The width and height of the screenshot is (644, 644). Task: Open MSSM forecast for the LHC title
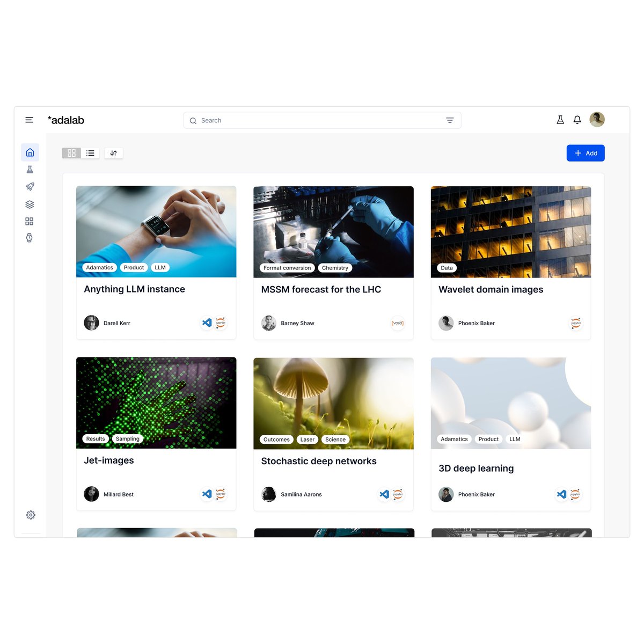[x=321, y=290]
